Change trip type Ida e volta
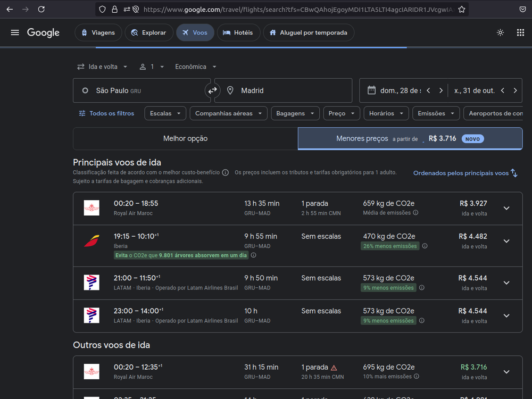Screen dimensions: 532x399 point(103,66)
